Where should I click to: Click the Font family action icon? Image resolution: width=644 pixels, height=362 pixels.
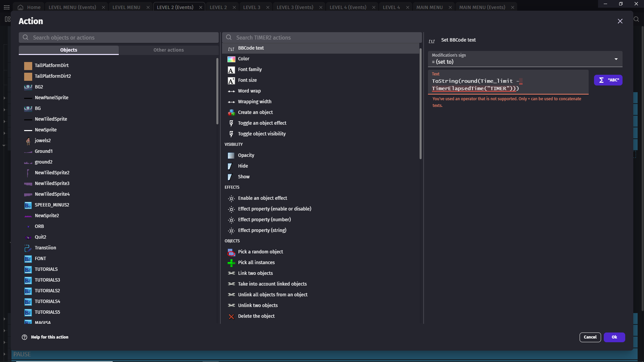point(231,70)
